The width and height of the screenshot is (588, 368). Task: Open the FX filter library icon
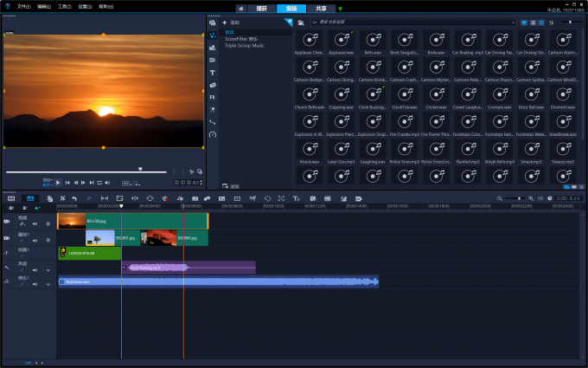212,97
